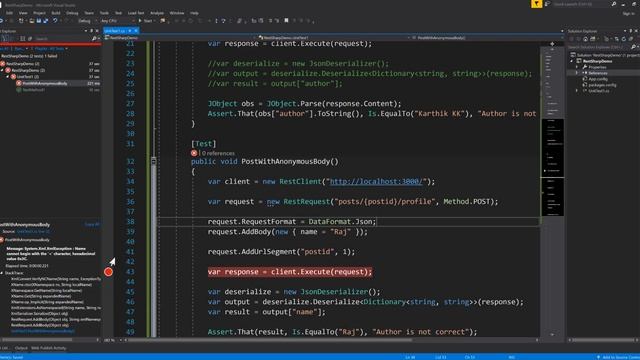Image resolution: width=640 pixels, height=360 pixels.
Task: Open the Debug configuration dropdown
Action: point(87,21)
